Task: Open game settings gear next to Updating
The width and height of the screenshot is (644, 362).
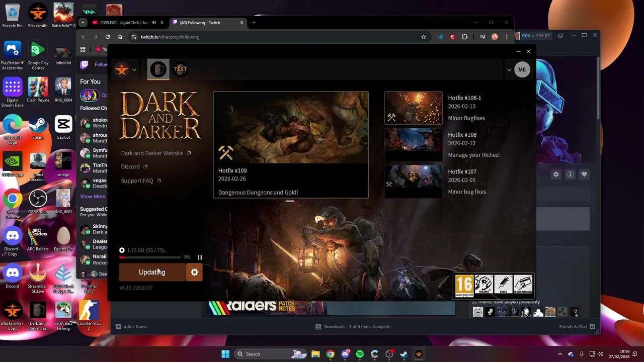Action: point(194,272)
